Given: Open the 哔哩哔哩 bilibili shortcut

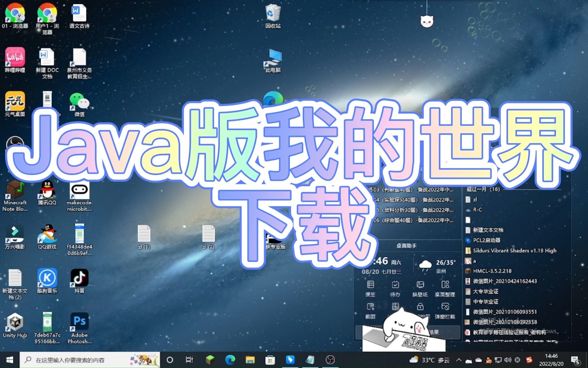Looking at the screenshot, I should pos(15,60).
